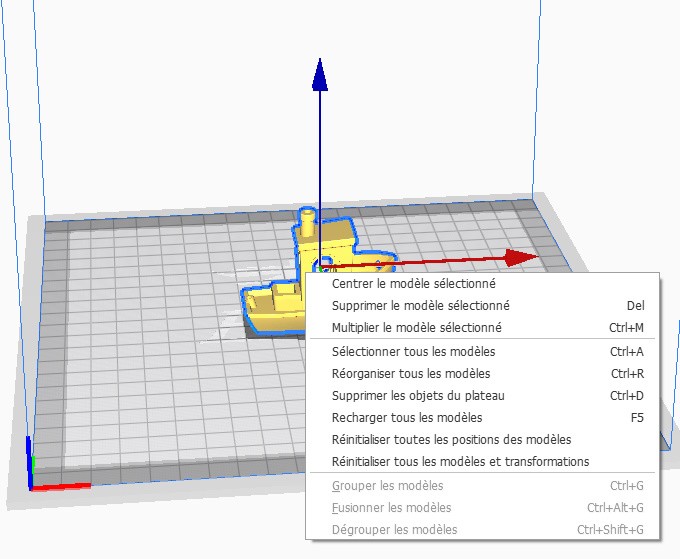Click Multiplier le modèle sélectionné

[x=483, y=327]
